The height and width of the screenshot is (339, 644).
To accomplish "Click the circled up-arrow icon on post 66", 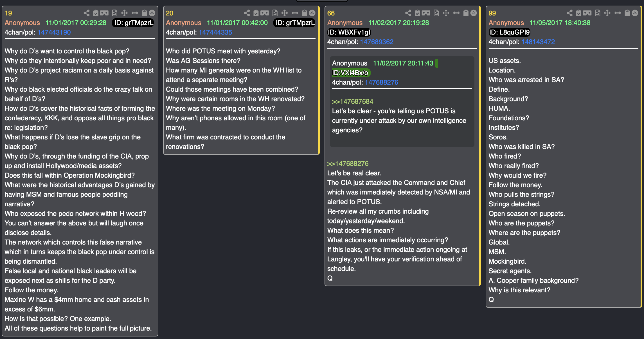I will 474,13.
